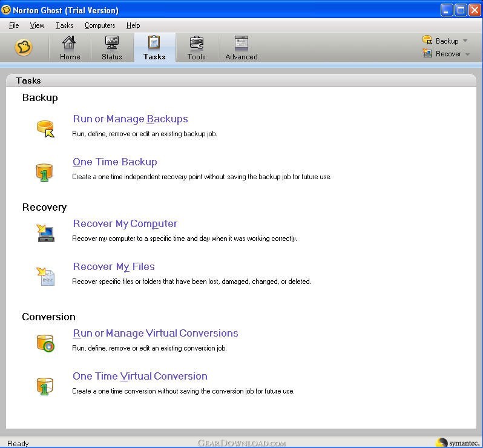483x448 pixels.
Task: Click text 'existing conversion job'
Action: [194, 348]
